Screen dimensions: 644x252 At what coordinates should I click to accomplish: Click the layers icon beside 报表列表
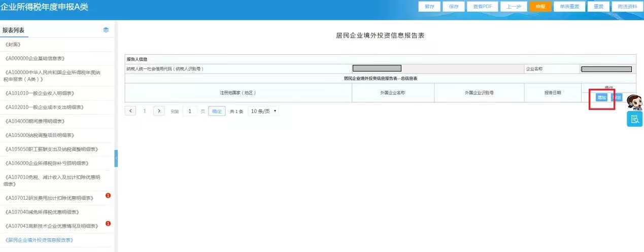[x=106, y=30]
